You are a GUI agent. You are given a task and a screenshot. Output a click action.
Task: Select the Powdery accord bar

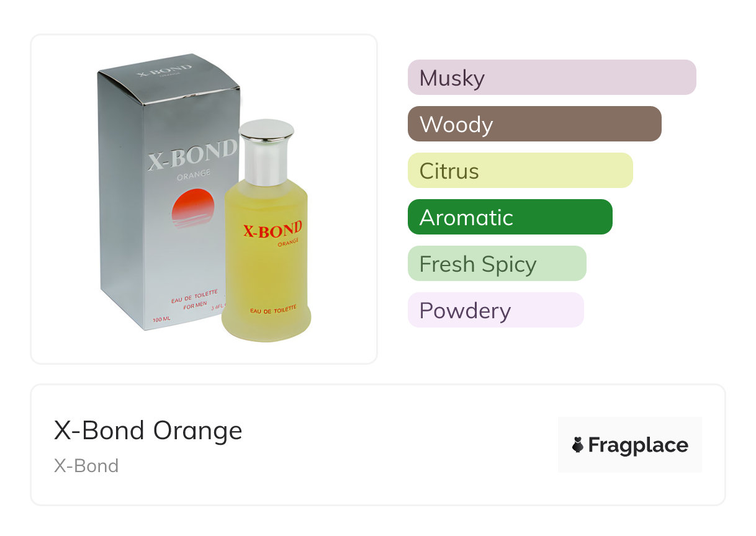(x=495, y=310)
